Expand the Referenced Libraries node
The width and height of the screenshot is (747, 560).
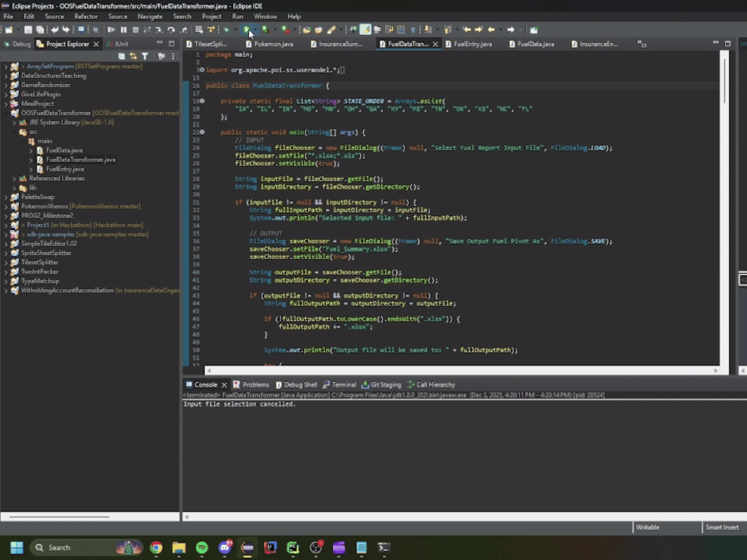[14, 178]
